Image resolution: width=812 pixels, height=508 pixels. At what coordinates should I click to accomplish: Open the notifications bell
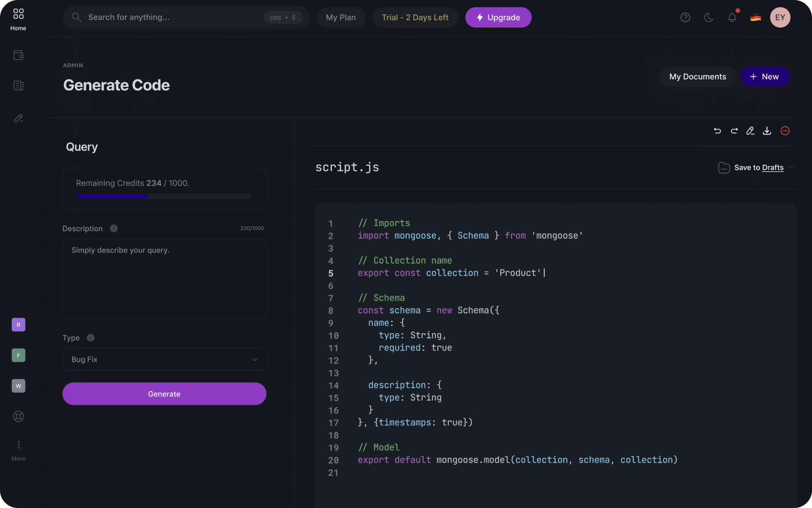click(732, 17)
